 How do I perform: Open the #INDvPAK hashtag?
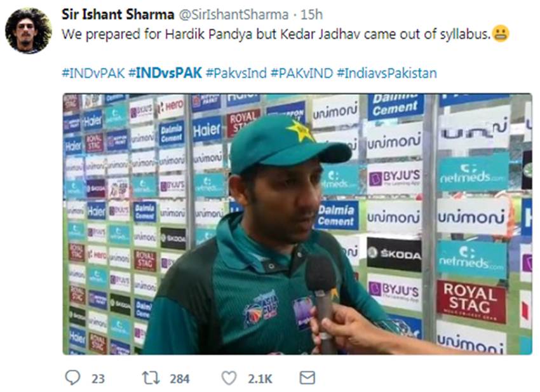coord(93,73)
